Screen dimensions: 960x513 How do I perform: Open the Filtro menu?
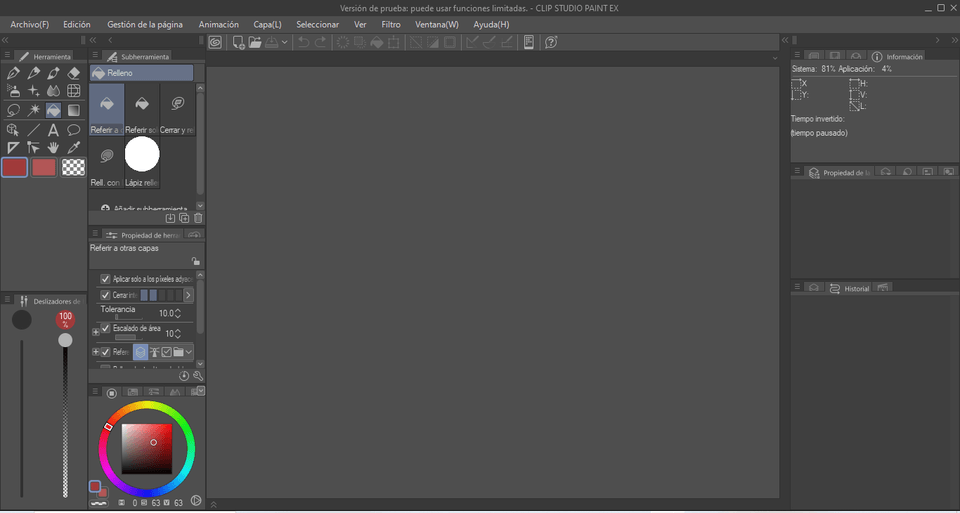coord(391,24)
